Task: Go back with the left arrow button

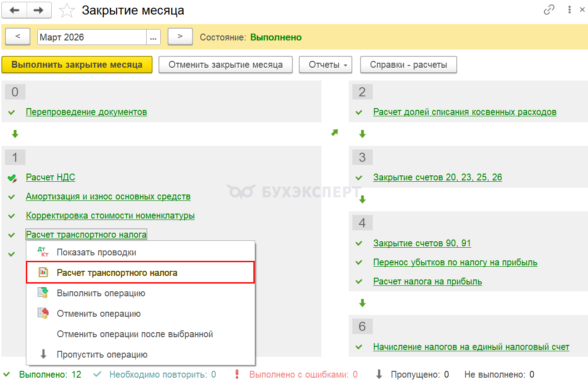Action: point(15,10)
